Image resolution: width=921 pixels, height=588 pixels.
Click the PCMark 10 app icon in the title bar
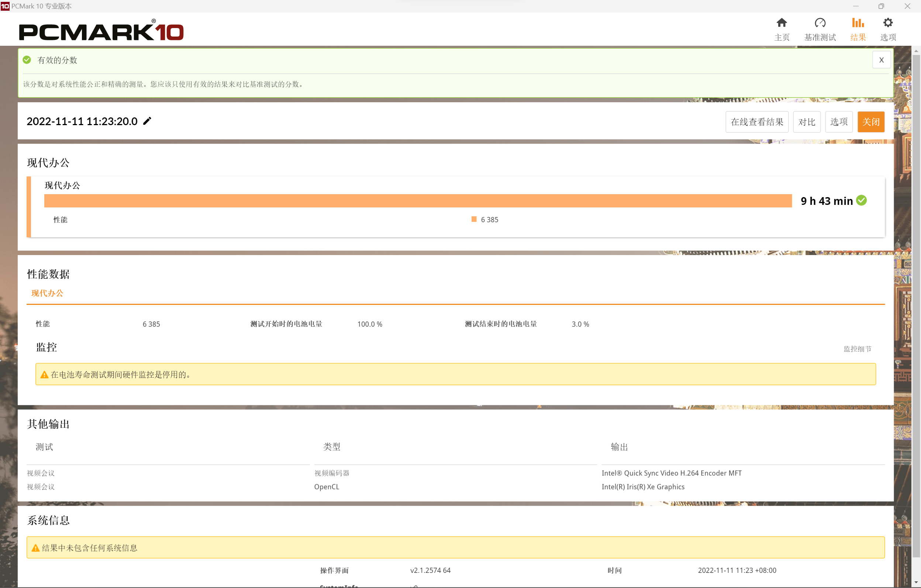point(4,6)
